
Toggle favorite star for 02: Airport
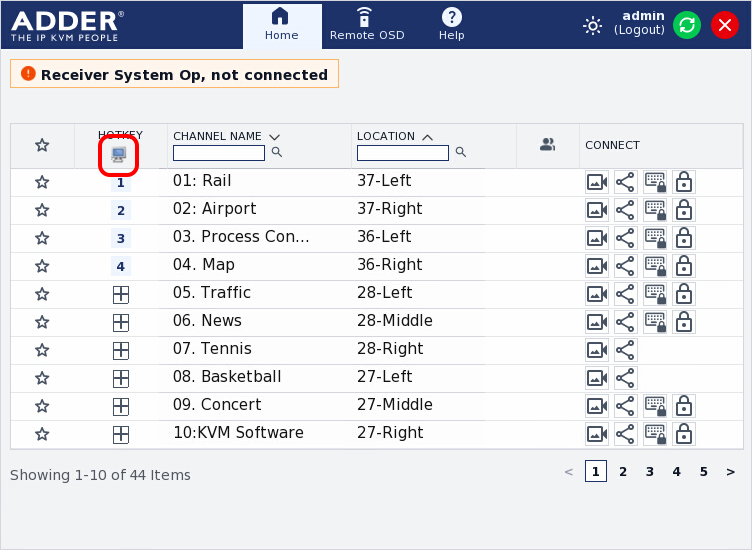point(42,210)
